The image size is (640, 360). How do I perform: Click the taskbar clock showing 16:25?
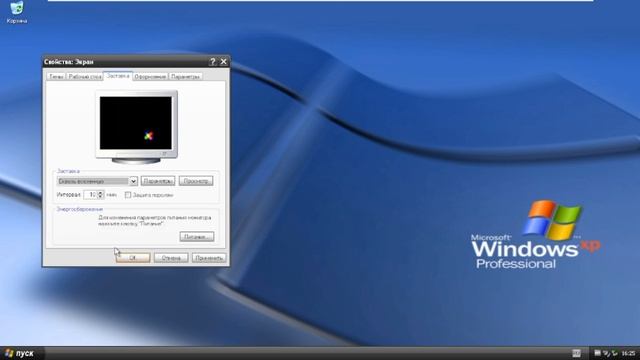coord(628,353)
